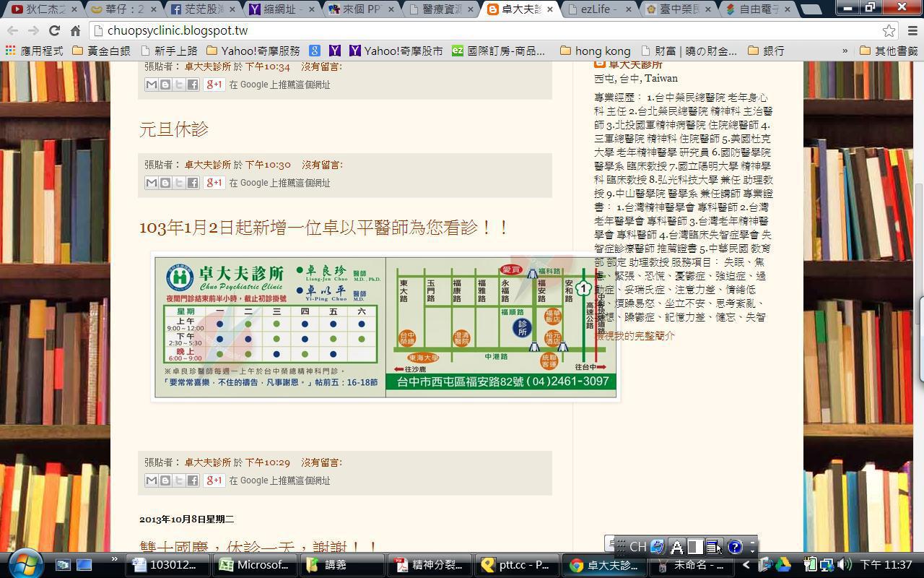924x578 pixels.
Task: Reload the page with the refresh icon
Action: click(54, 31)
